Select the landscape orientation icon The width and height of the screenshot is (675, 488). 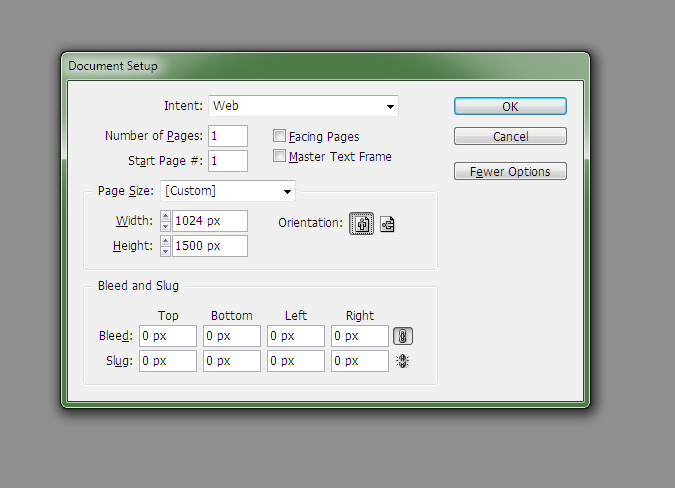click(387, 224)
